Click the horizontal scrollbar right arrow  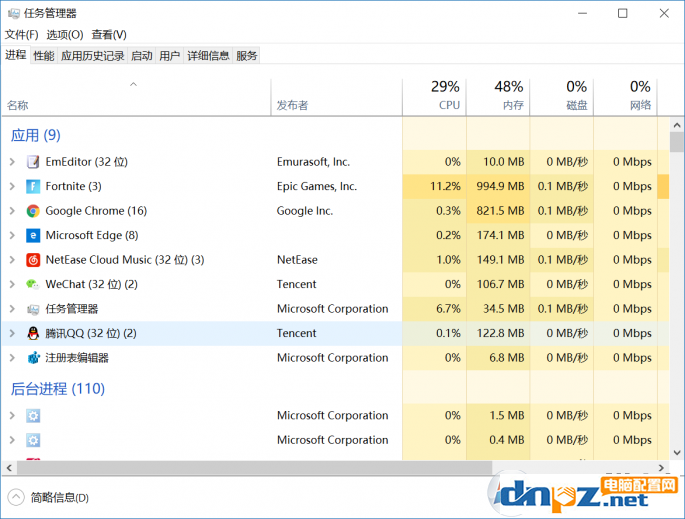click(661, 468)
